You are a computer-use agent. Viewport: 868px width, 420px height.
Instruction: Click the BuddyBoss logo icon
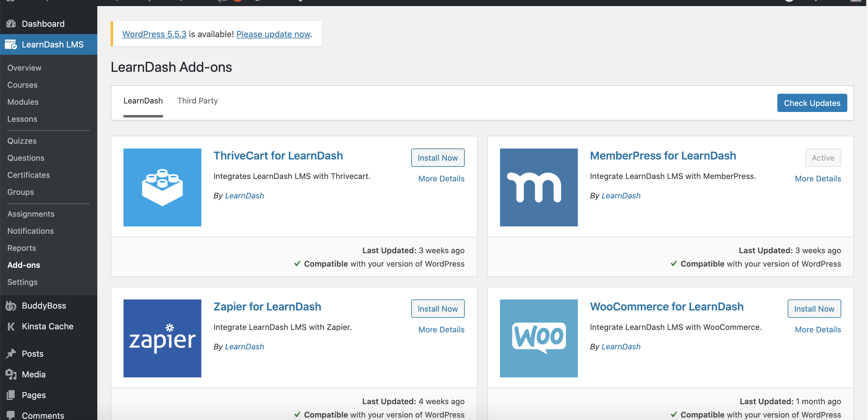click(11, 306)
